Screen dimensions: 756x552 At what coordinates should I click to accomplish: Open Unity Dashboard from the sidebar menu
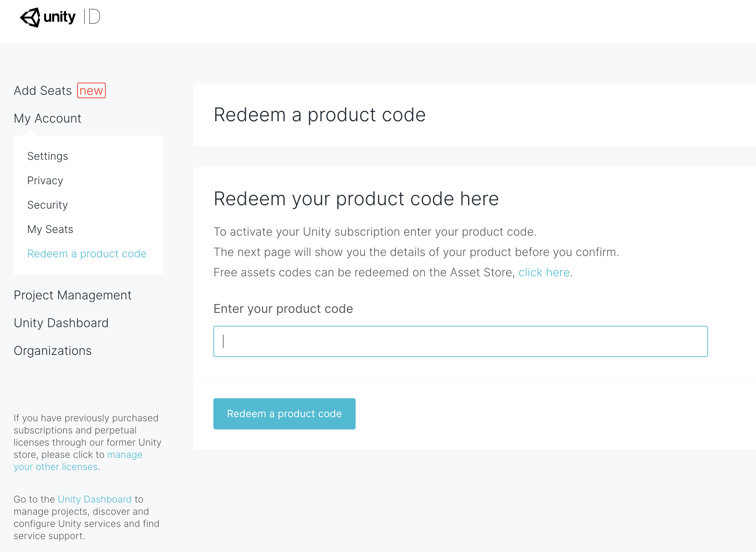tap(61, 323)
